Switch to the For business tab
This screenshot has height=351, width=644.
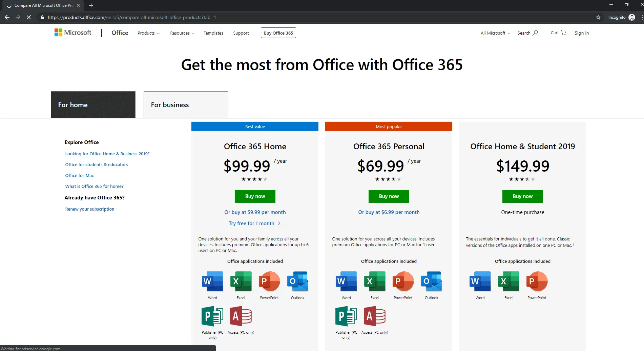186,105
